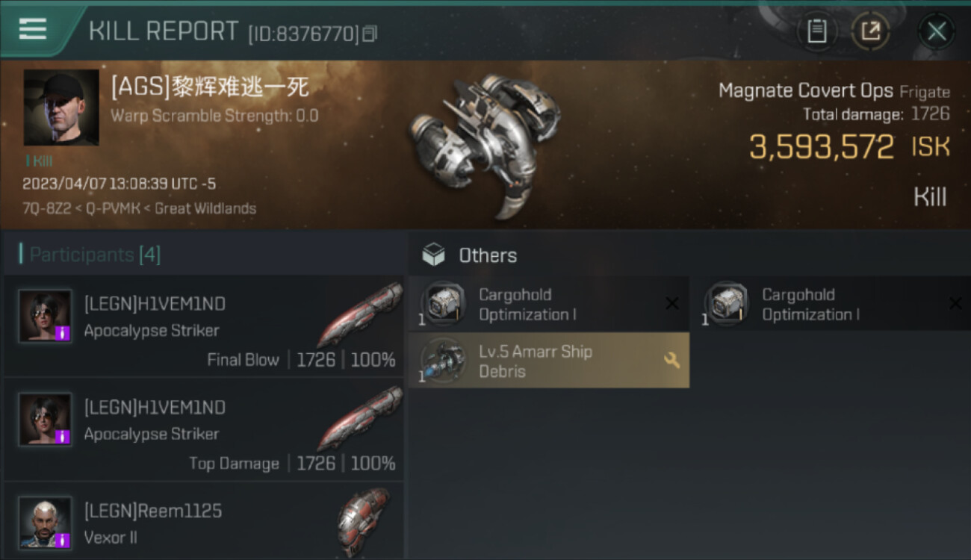Select left Cargohold Optimization I item
Viewport: 971px width, 560px height.
(x=549, y=304)
